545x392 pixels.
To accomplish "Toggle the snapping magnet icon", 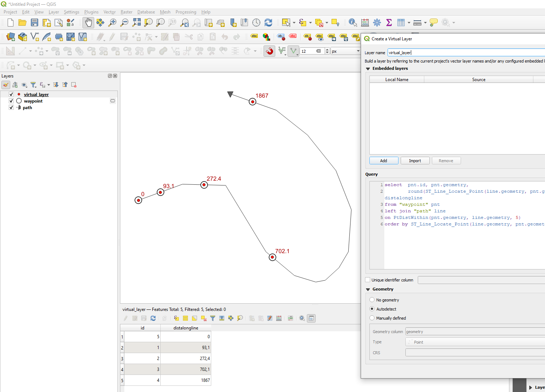I will (x=269, y=51).
